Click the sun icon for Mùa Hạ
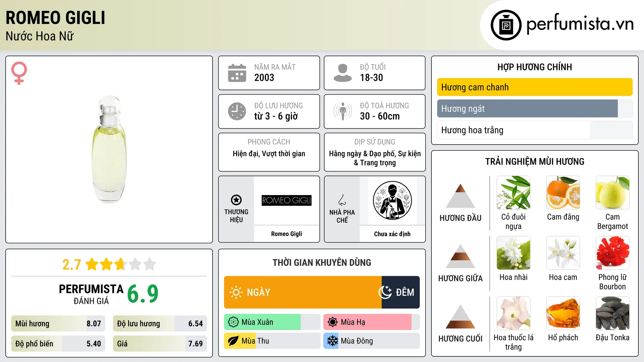Image resolution: width=644 pixels, height=362 pixels. 332,322
